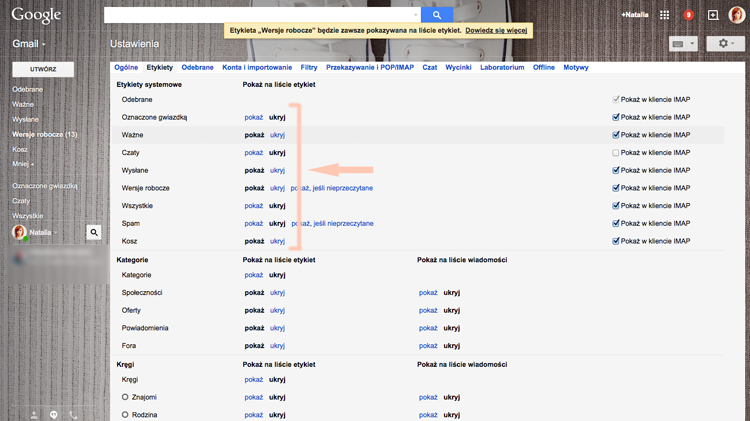Toggle IMAP checkbox for Oznaczone gwiazdką
The width and height of the screenshot is (750, 421).
[x=616, y=117]
